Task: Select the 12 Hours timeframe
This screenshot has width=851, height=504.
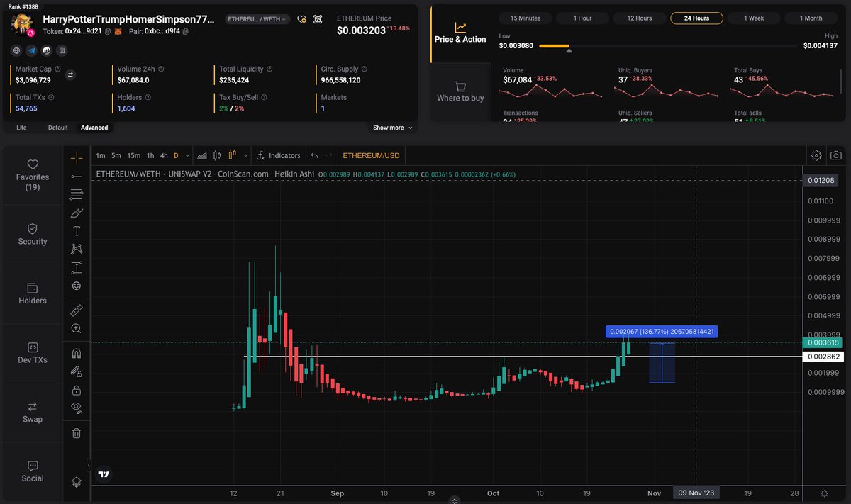Action: click(640, 18)
